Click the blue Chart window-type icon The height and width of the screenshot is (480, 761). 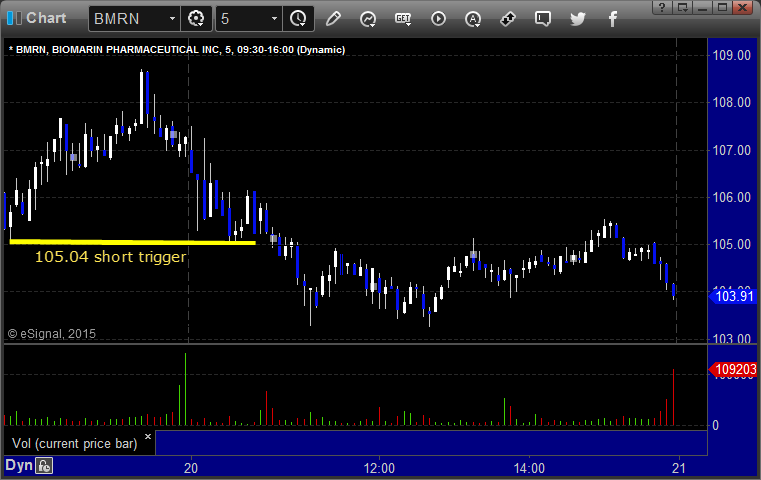(14, 18)
